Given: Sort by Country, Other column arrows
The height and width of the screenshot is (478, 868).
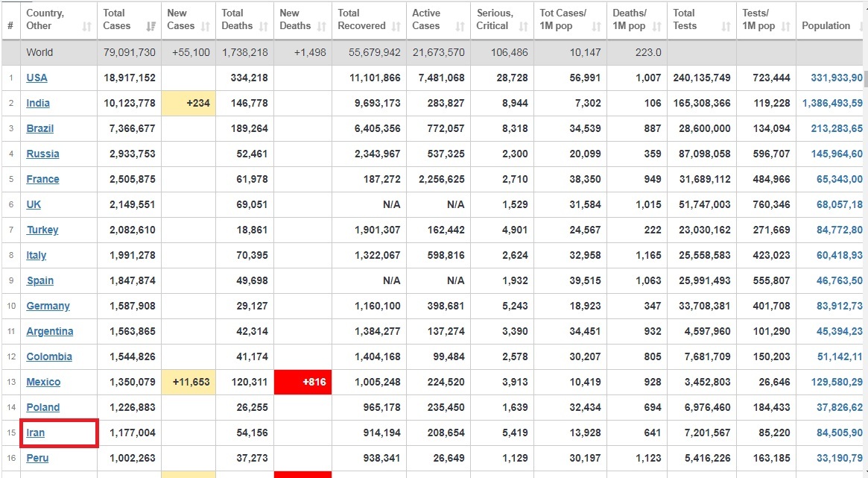Looking at the screenshot, I should coord(87,26).
